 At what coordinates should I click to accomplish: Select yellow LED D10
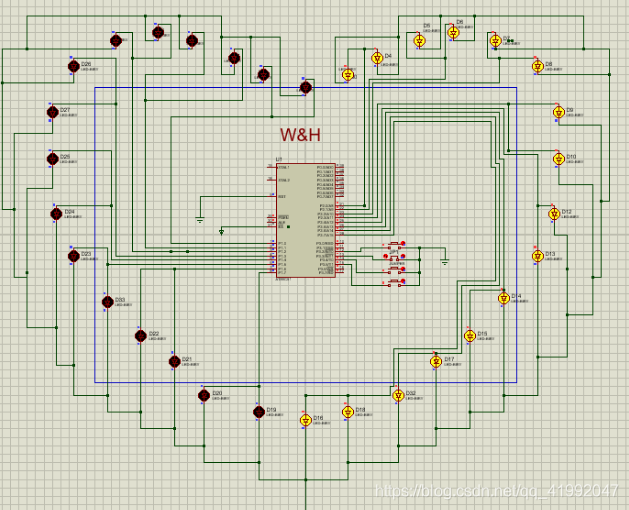(559, 159)
